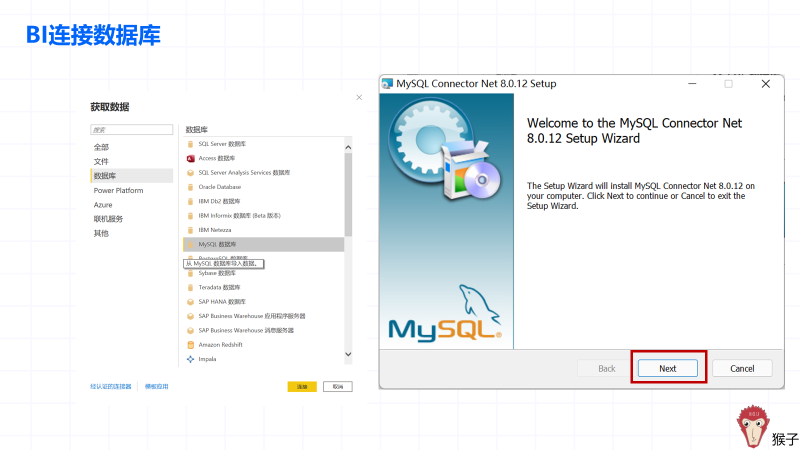Viewport: 800px width, 450px height.
Task: Click the Back button in Setup Wizard
Action: tap(607, 368)
